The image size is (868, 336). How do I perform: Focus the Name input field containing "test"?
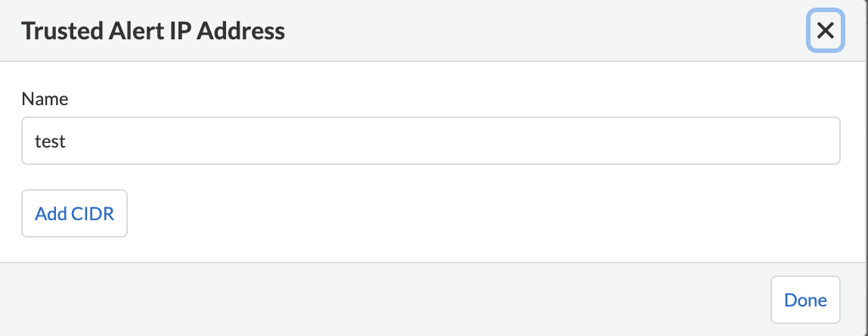click(x=430, y=141)
